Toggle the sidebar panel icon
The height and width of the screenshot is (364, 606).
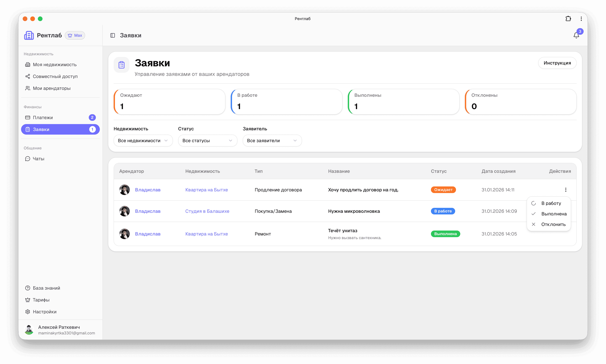click(x=113, y=36)
